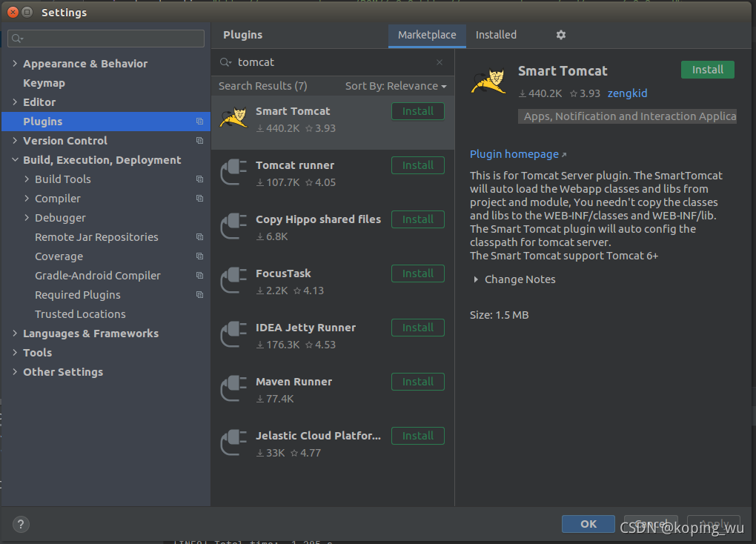Click the plugins settings gear icon
This screenshot has width=756, height=544.
coord(561,35)
